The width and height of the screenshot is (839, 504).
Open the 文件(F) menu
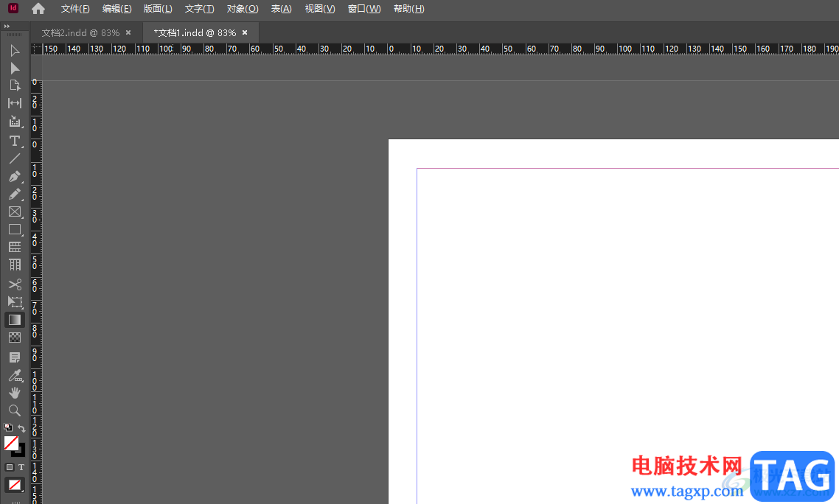coord(75,9)
